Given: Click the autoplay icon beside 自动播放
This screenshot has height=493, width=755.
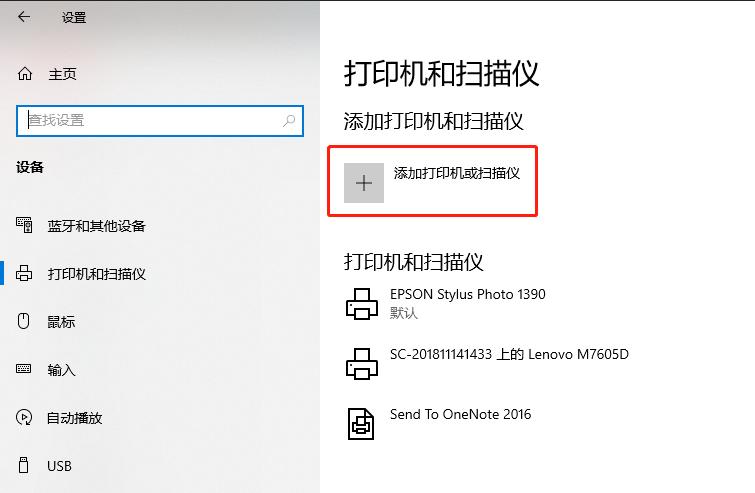Looking at the screenshot, I should pos(24,417).
